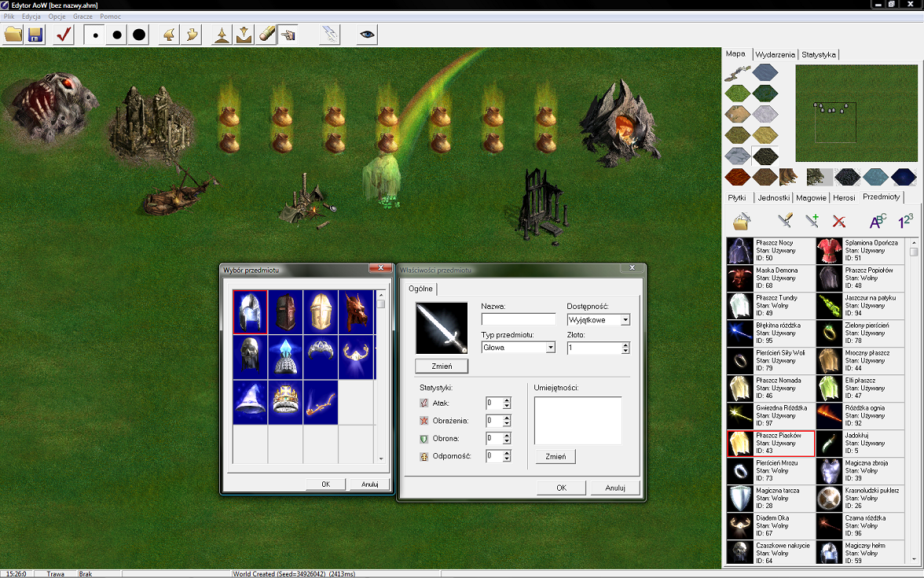Increase the Obrona value with up arrow
This screenshot has width=924, height=578.
tap(506, 436)
